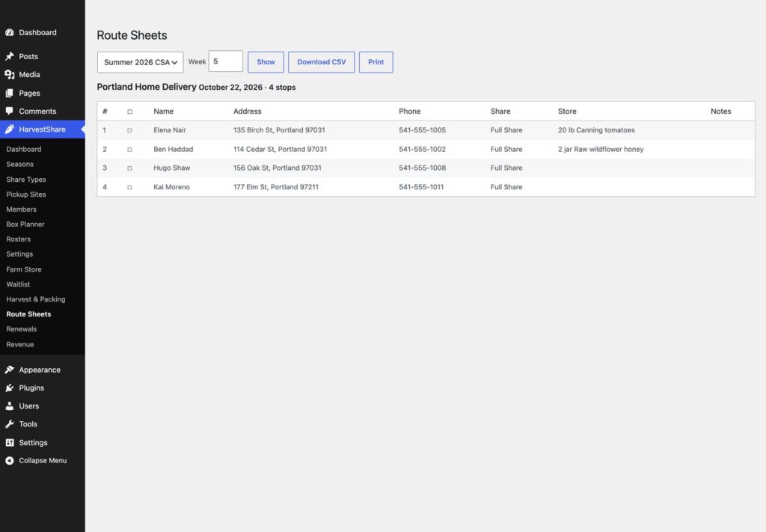Click the Media menu link

pos(29,74)
